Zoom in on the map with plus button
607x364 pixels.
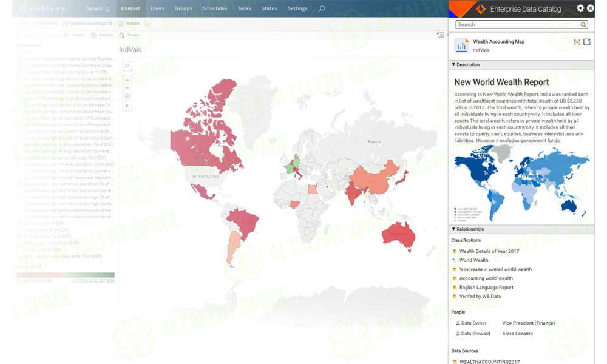(x=127, y=81)
